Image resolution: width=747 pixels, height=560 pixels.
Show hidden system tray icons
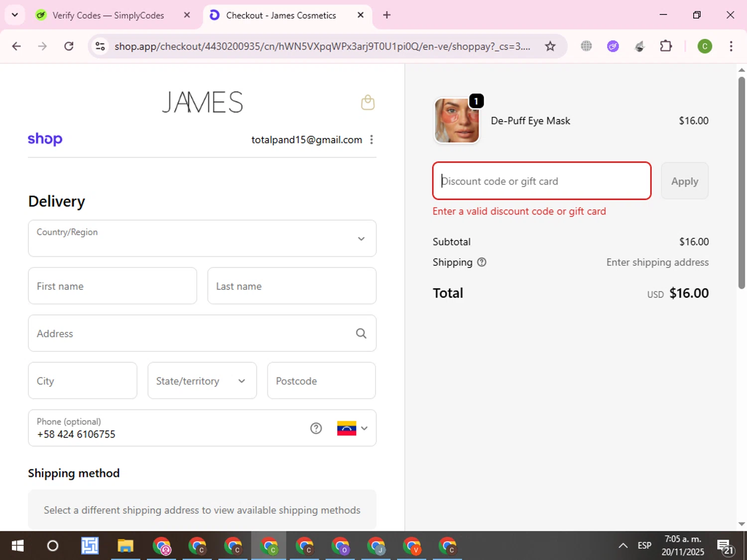(x=622, y=546)
